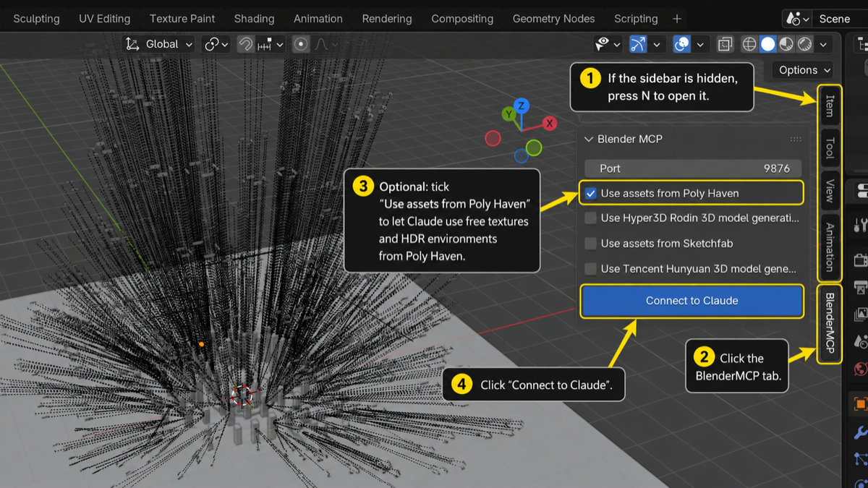
Task: Open the Modifiers wrench properties tab
Action: (x=860, y=432)
